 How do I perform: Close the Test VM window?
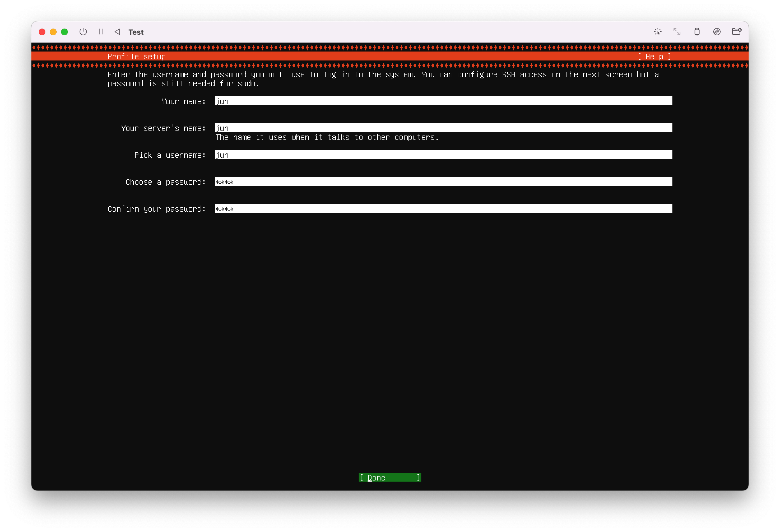[42, 32]
